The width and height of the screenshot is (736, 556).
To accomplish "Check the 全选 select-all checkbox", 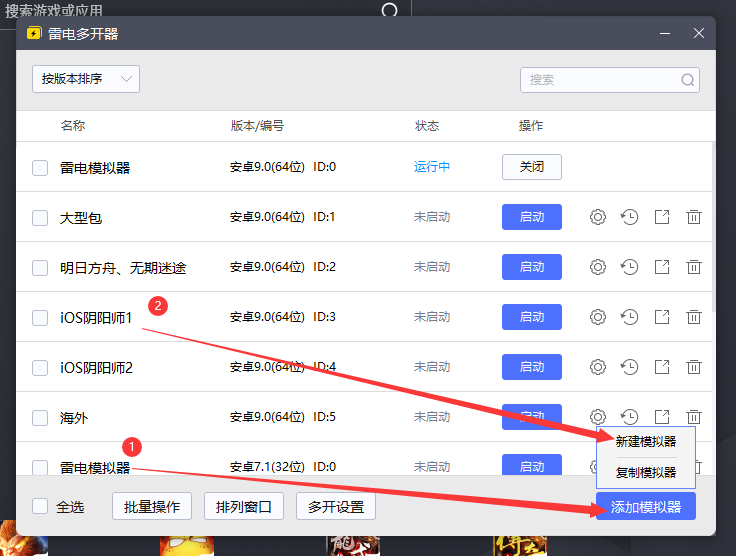I will click(40, 506).
